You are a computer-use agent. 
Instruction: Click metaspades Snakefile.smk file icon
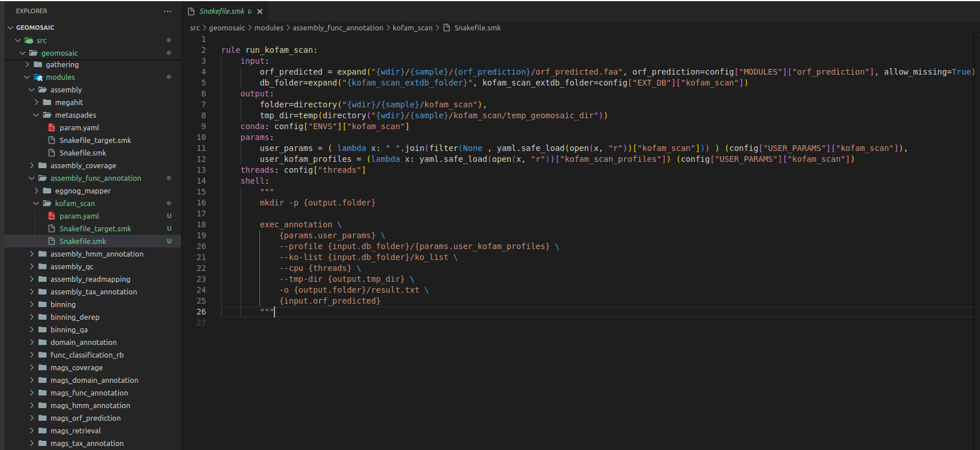pos(52,153)
